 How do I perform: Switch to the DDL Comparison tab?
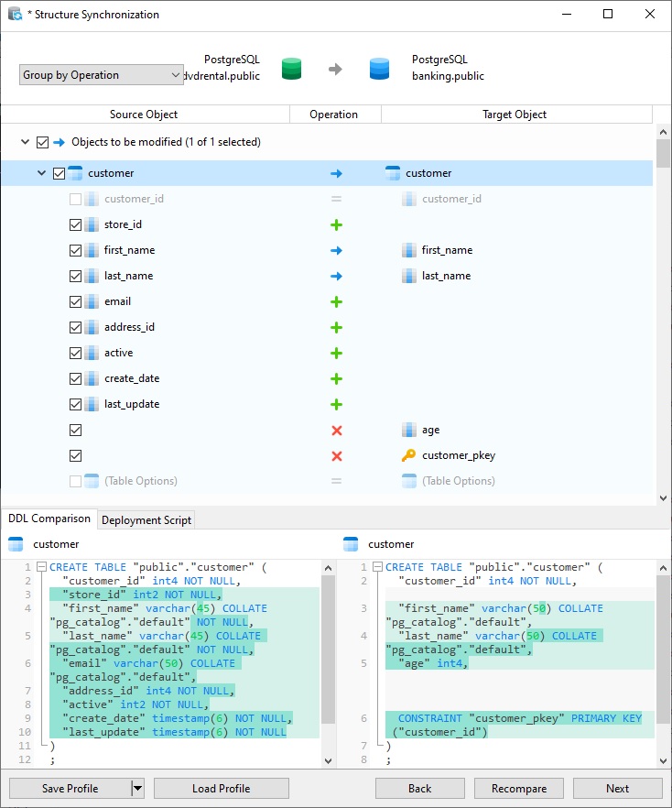pos(49,519)
